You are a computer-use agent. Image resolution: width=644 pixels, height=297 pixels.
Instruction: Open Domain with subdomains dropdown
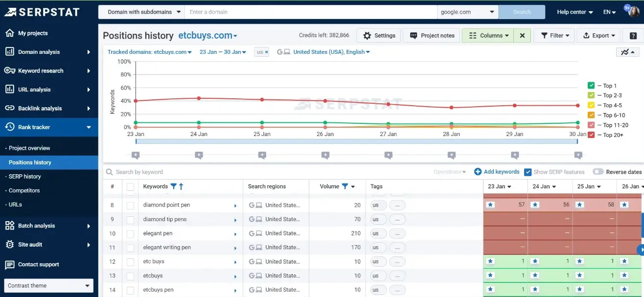(x=141, y=12)
